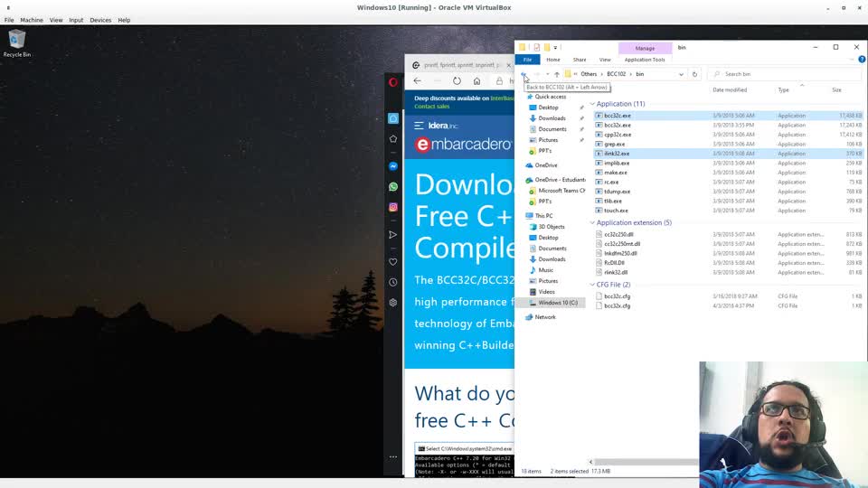The height and width of the screenshot is (488, 868).
Task: Select Downloads under Quick access
Action: [552, 118]
